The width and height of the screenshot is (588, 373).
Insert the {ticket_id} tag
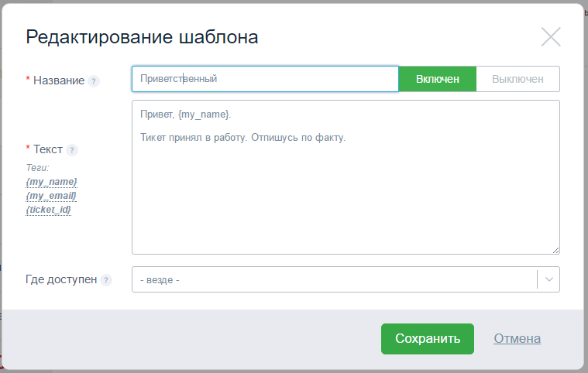coord(48,210)
